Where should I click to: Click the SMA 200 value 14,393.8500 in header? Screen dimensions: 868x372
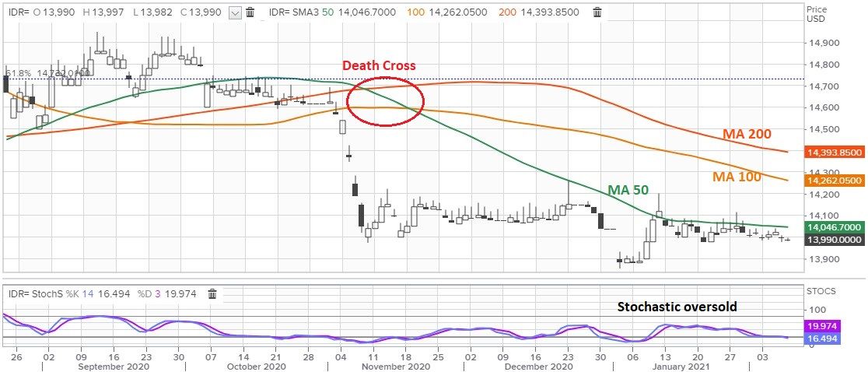click(548, 12)
